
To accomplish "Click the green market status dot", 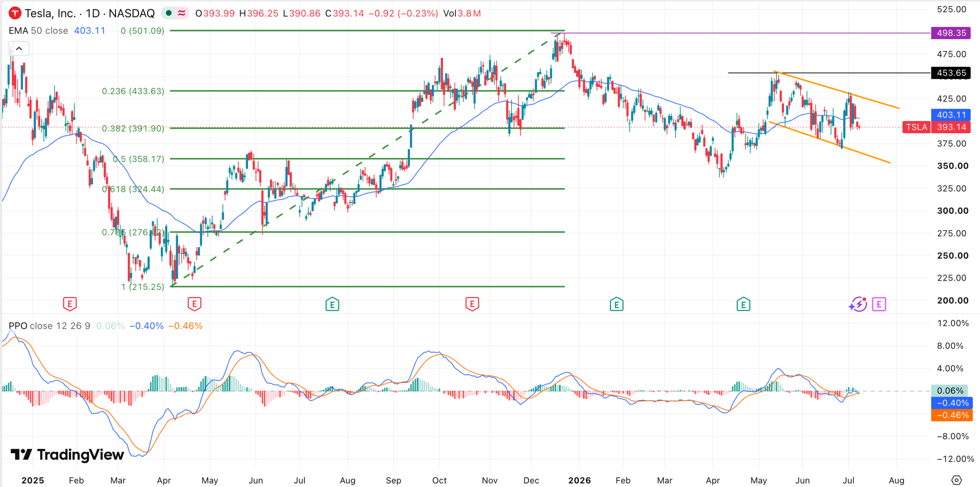I will [x=168, y=13].
